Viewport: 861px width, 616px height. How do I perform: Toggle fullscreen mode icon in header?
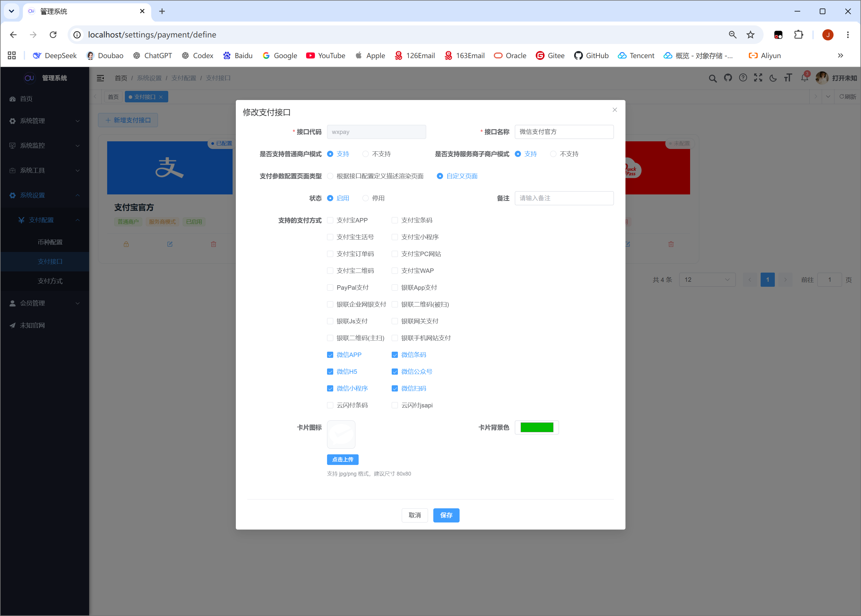(758, 78)
